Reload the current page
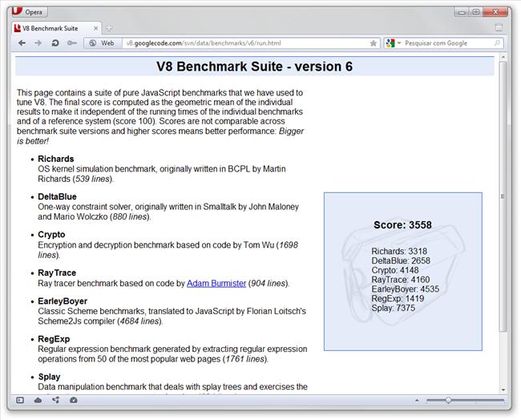 (55, 43)
